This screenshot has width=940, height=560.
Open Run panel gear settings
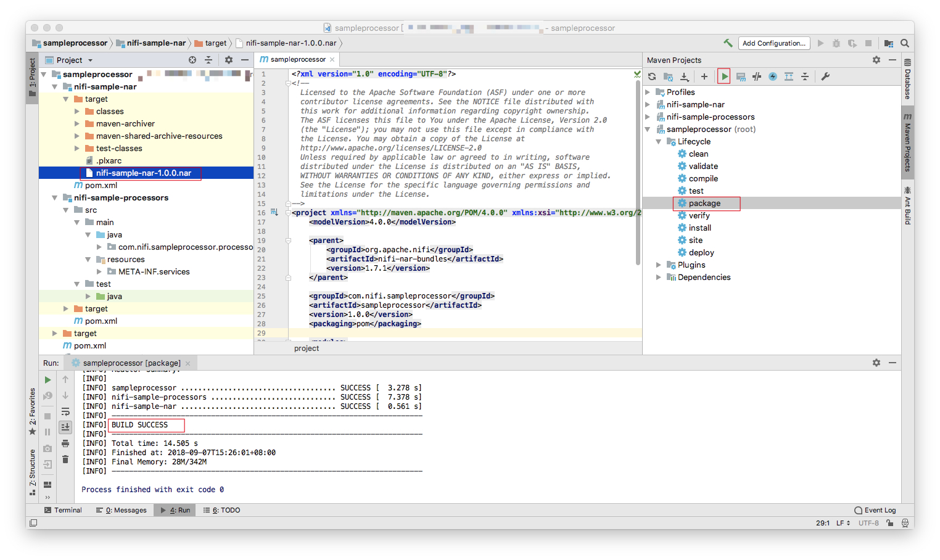[876, 363]
